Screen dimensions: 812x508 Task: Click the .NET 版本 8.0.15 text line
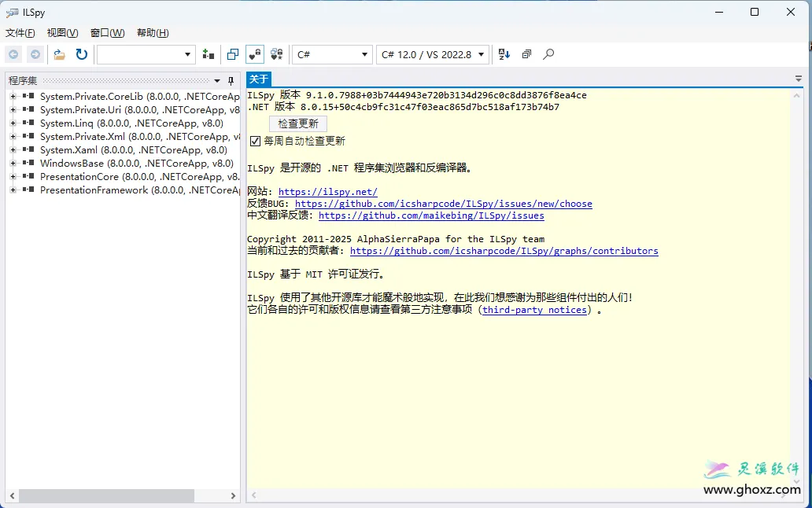404,107
